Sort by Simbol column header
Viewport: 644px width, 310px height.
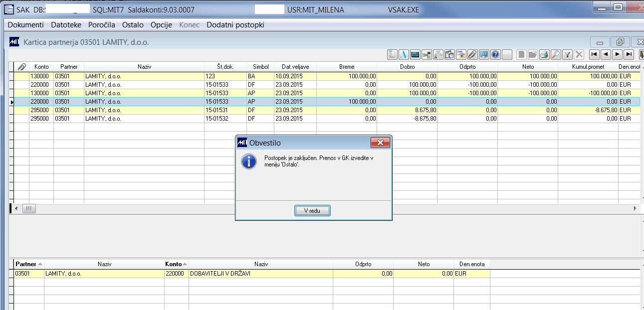tap(260, 67)
